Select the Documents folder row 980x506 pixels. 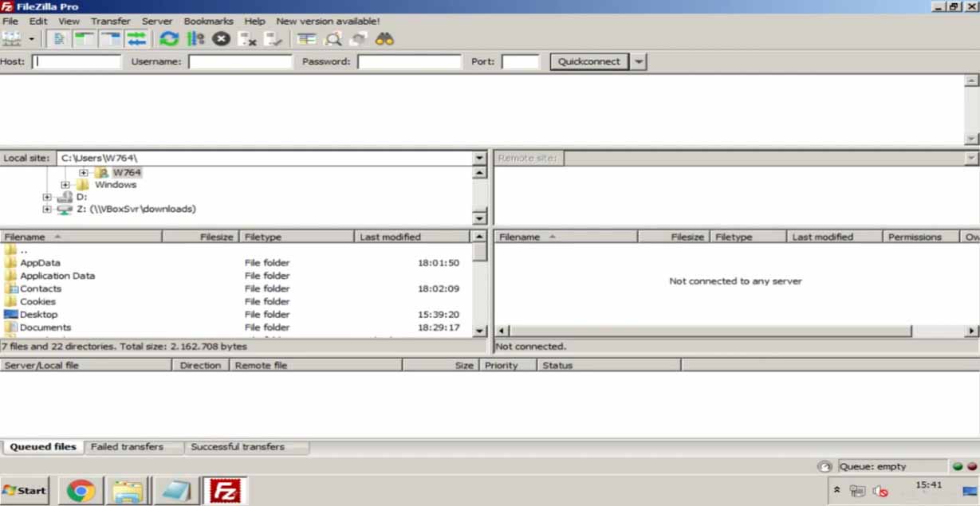pos(236,328)
